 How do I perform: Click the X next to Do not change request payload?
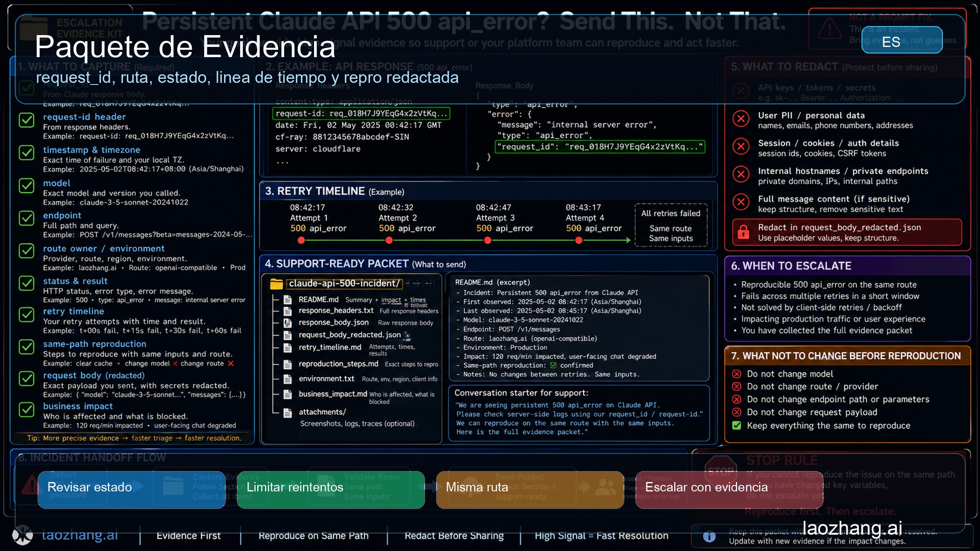(x=737, y=412)
